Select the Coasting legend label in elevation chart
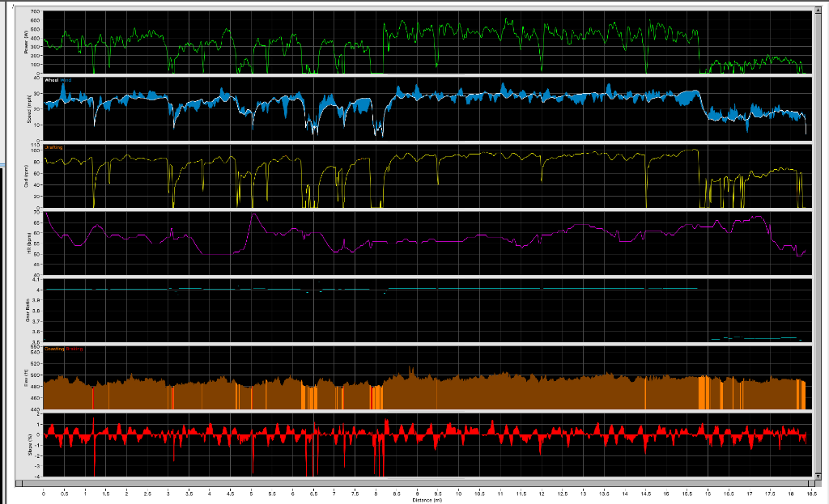This screenshot has width=829, height=504. [54, 349]
